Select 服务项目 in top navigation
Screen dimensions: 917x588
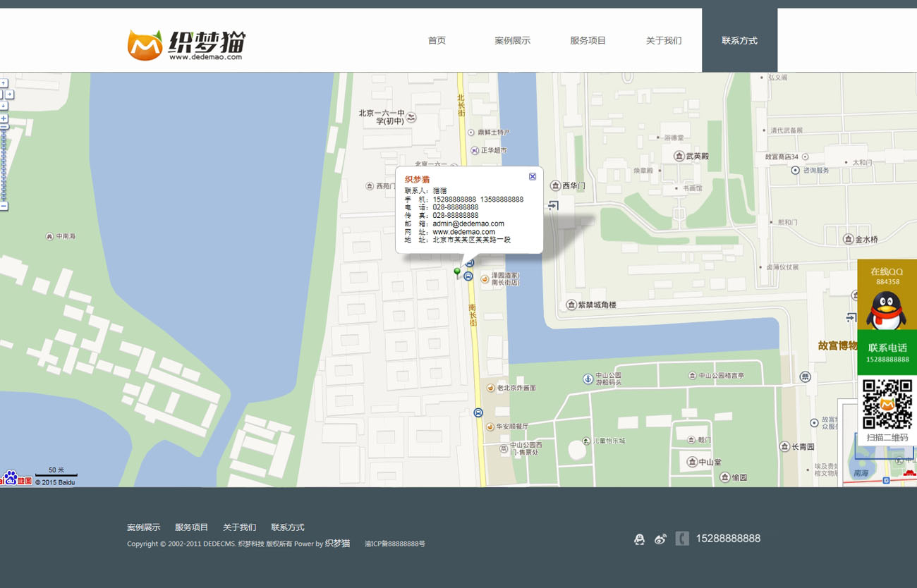(x=588, y=41)
